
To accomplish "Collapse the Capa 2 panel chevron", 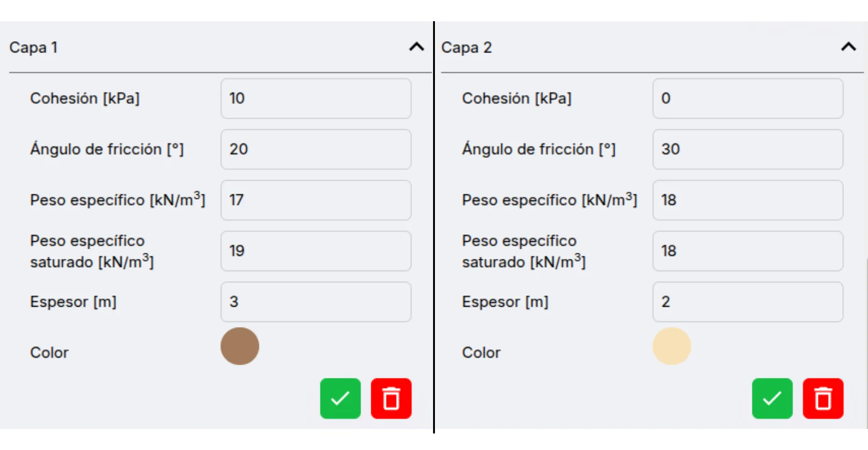I will coord(848,47).
